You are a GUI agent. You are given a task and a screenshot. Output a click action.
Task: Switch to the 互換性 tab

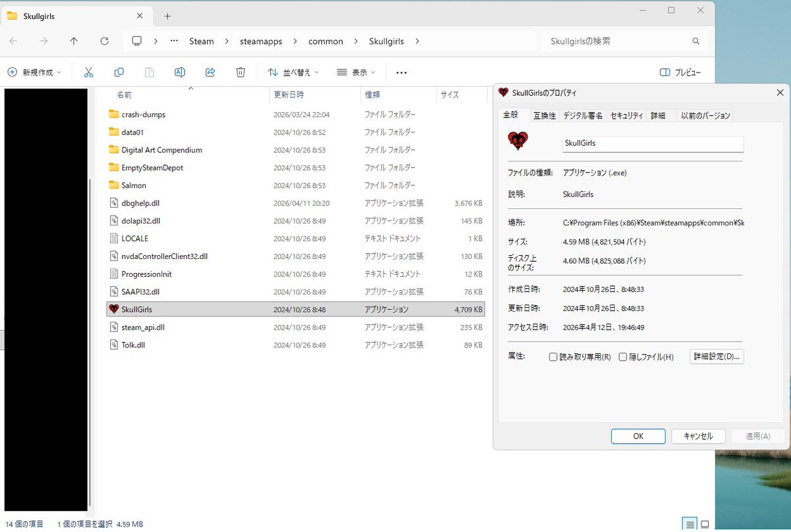pos(544,115)
